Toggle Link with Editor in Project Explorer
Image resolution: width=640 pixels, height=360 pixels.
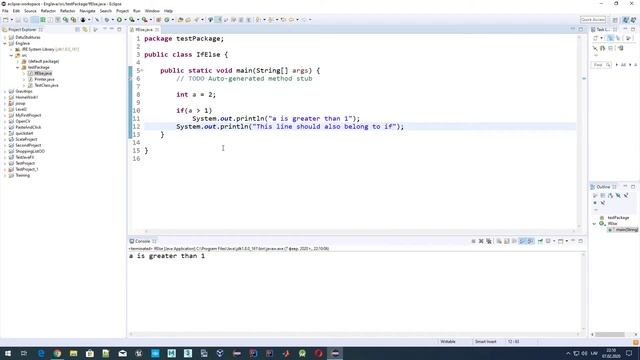click(x=85, y=29)
